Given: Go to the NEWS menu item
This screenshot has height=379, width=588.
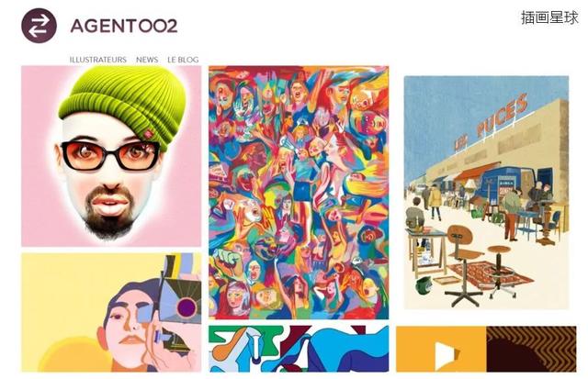Looking at the screenshot, I should pos(147,60).
